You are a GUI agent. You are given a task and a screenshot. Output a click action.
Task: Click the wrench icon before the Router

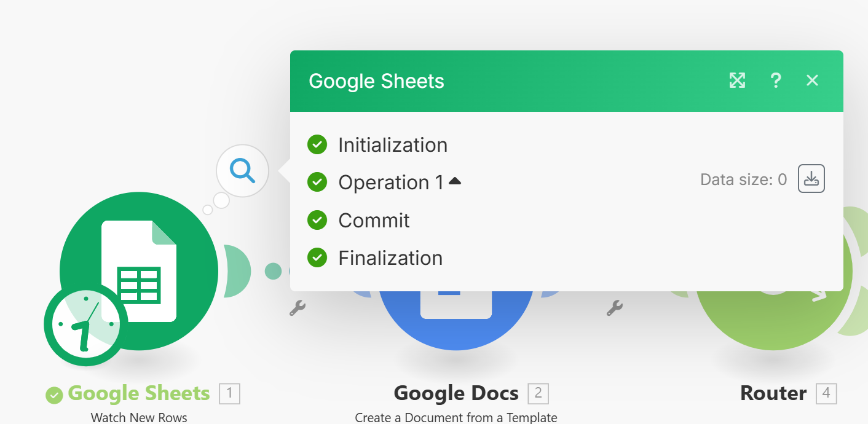coord(615,308)
